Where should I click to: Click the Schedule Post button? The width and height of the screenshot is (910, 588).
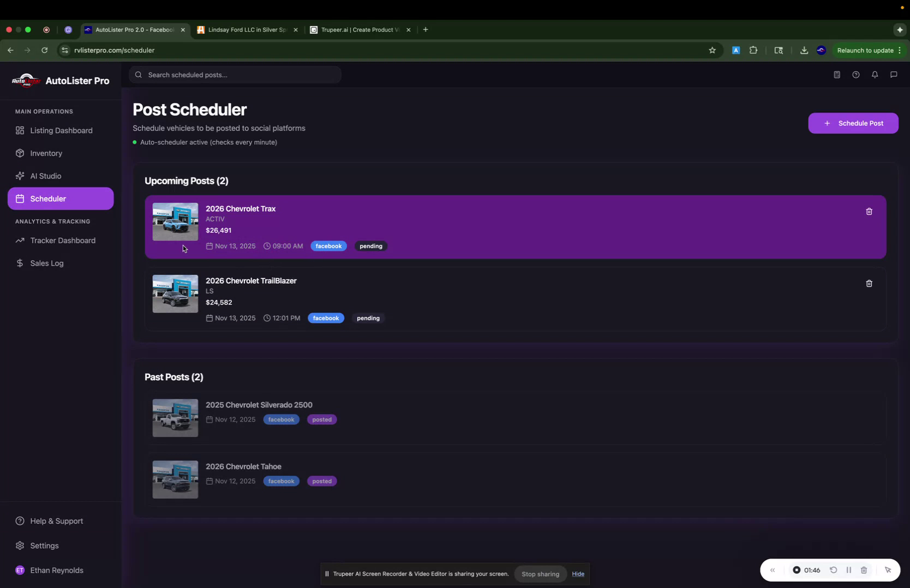(853, 123)
